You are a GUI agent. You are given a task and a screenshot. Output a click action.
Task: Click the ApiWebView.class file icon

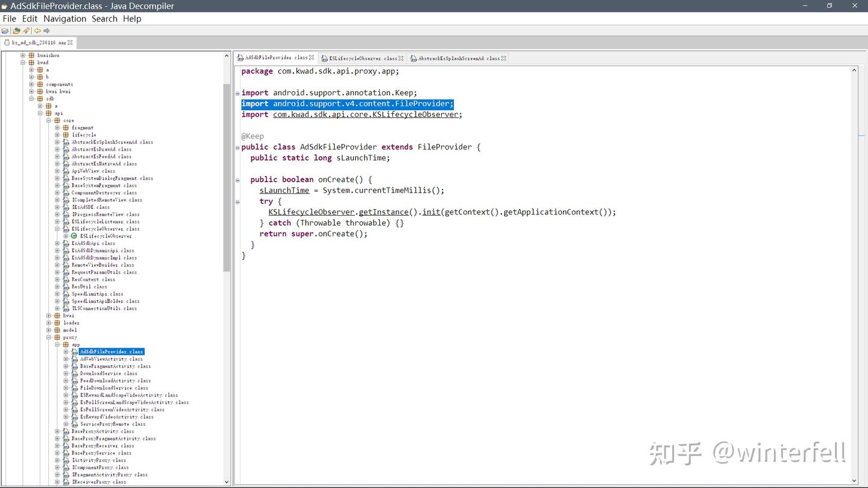coord(66,171)
